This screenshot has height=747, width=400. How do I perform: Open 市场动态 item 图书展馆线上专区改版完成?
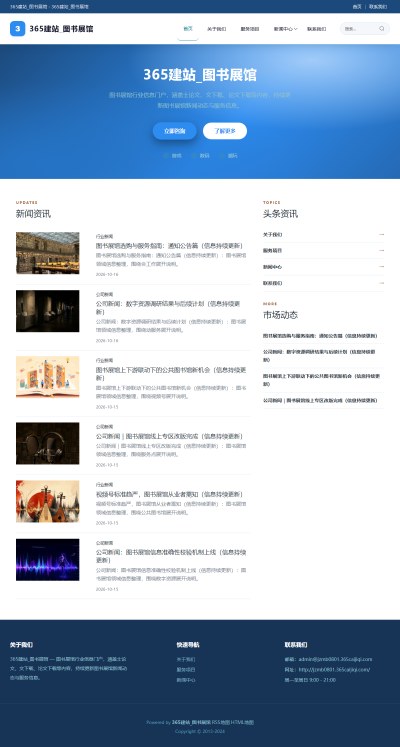point(320,400)
